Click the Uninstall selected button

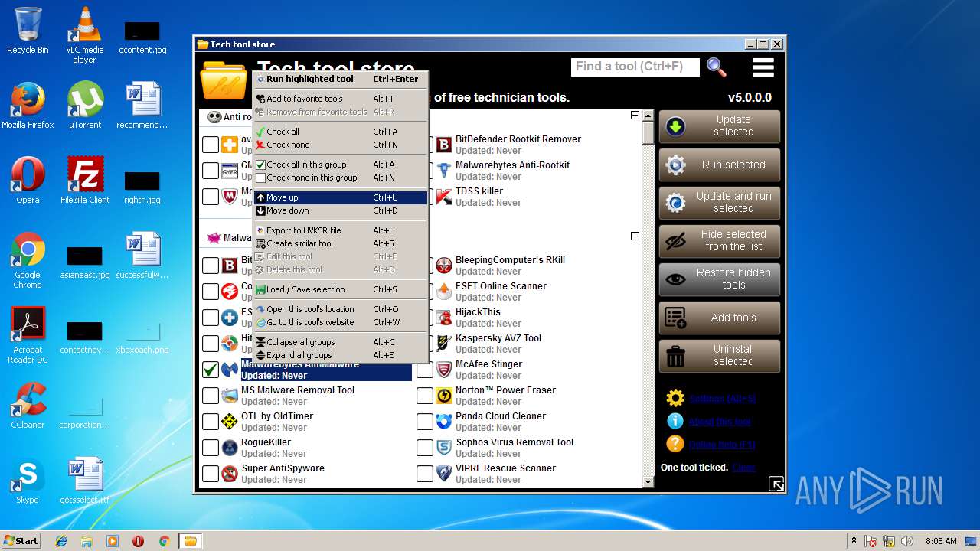click(x=719, y=356)
